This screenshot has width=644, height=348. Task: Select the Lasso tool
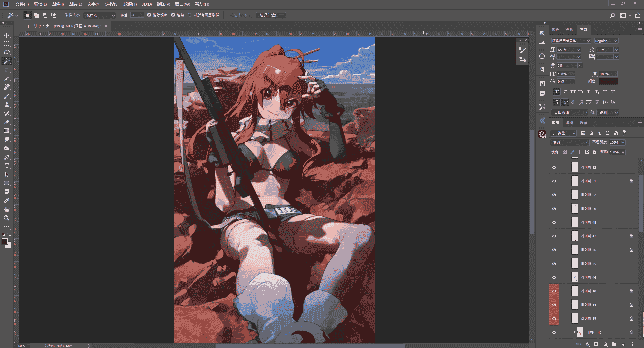[7, 52]
